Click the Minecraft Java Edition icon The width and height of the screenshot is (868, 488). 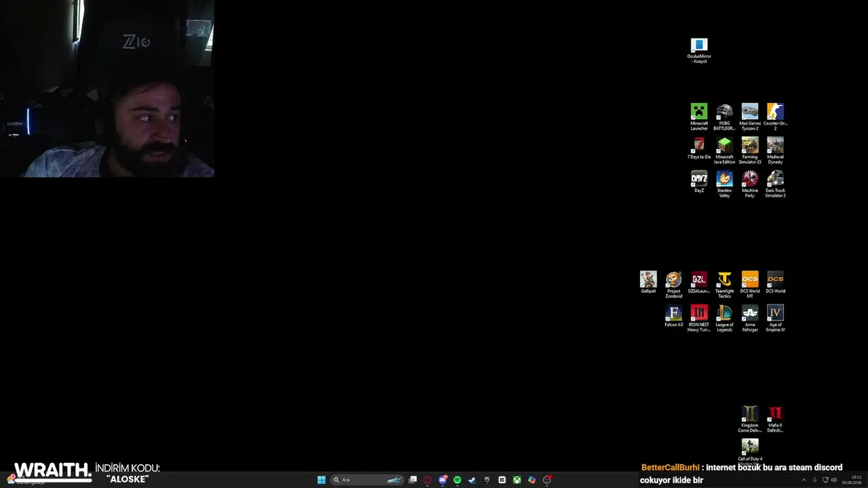(x=724, y=150)
